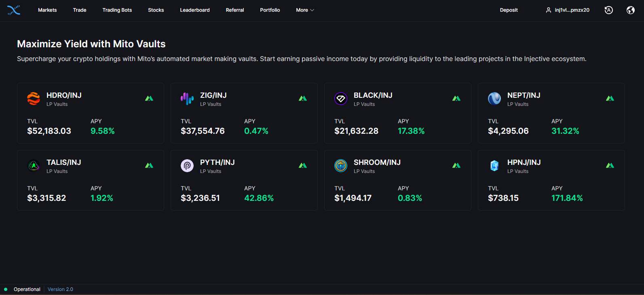644x295 pixels.
Task: Click the Mito logo on TALIS/INJ card
Action: click(x=149, y=165)
